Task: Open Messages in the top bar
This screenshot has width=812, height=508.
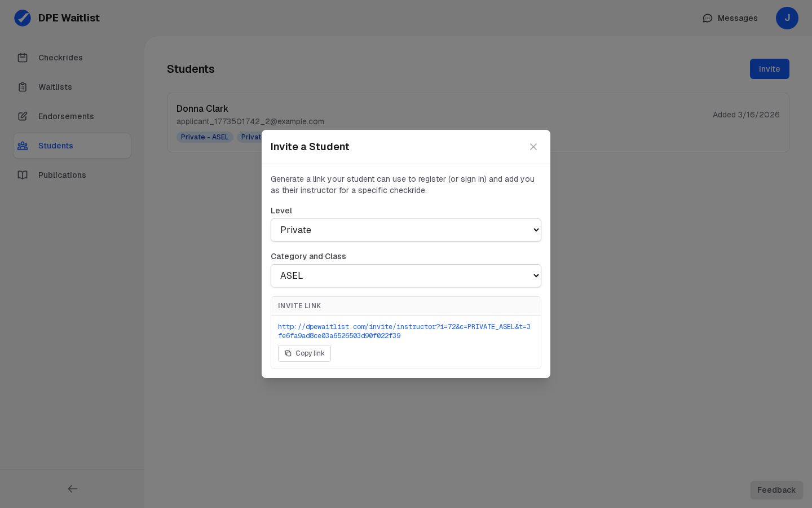Action: (x=730, y=18)
